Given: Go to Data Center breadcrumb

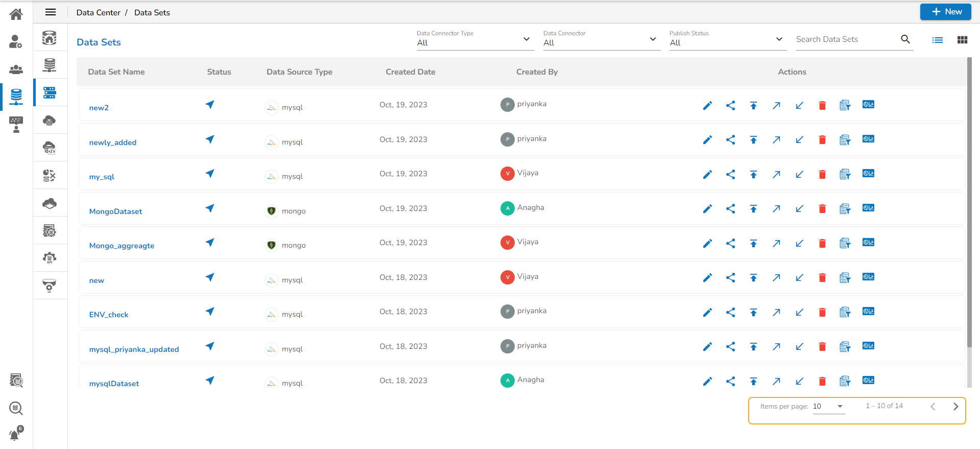Looking at the screenshot, I should click(98, 12).
